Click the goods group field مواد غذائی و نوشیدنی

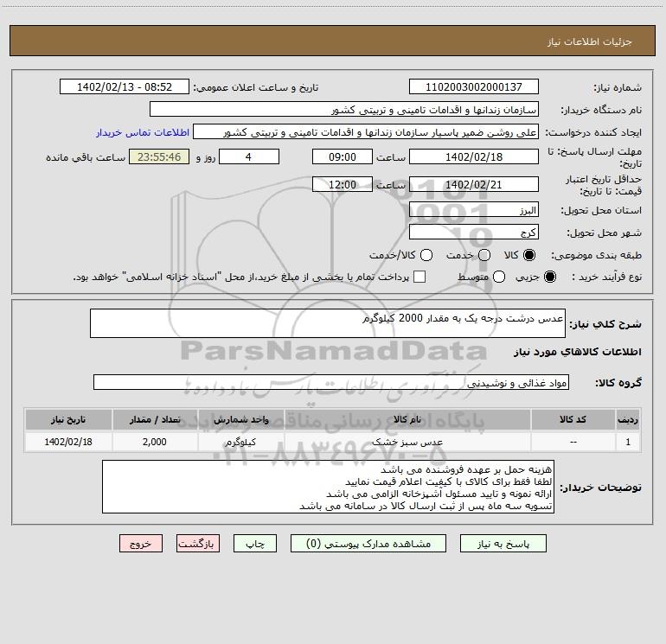[331, 382]
